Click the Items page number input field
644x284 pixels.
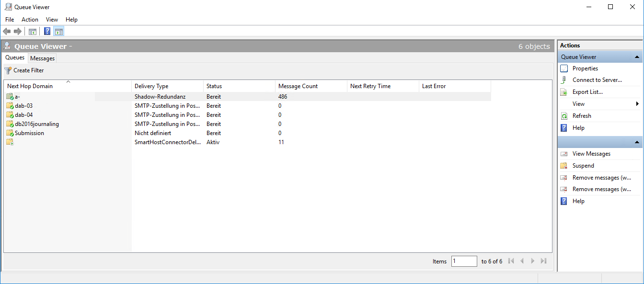coord(464,261)
